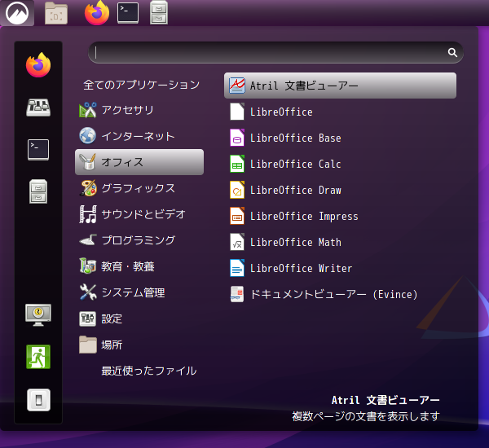Click the Atril document viewer icon
This screenshot has height=448, width=489.
click(x=237, y=86)
